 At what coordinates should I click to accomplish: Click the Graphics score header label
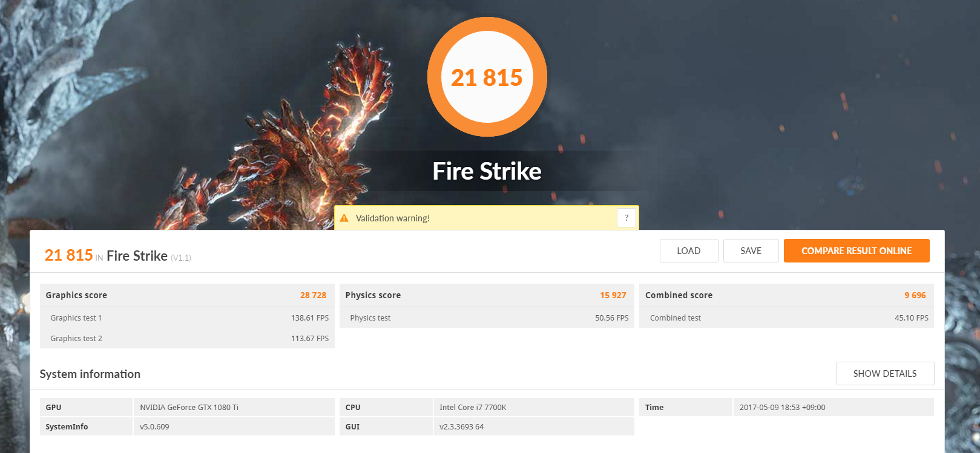tap(76, 295)
